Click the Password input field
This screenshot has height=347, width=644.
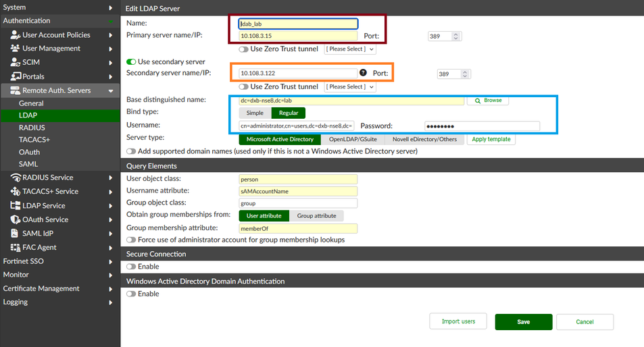[x=482, y=126]
